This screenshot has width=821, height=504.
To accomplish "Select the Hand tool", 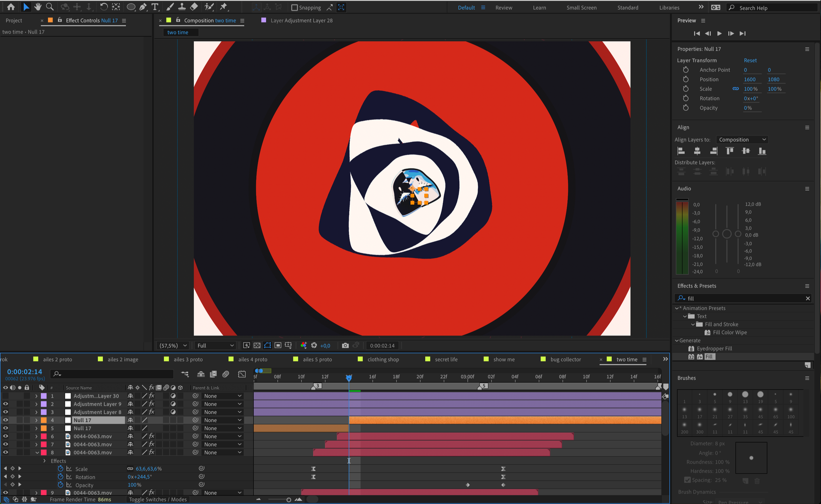I will tap(38, 7).
